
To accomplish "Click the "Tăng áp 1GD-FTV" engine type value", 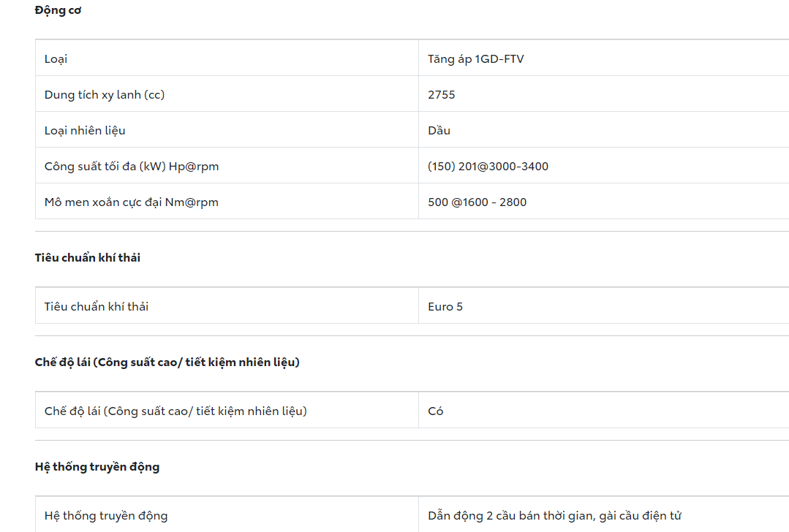I will pyautogui.click(x=475, y=59).
